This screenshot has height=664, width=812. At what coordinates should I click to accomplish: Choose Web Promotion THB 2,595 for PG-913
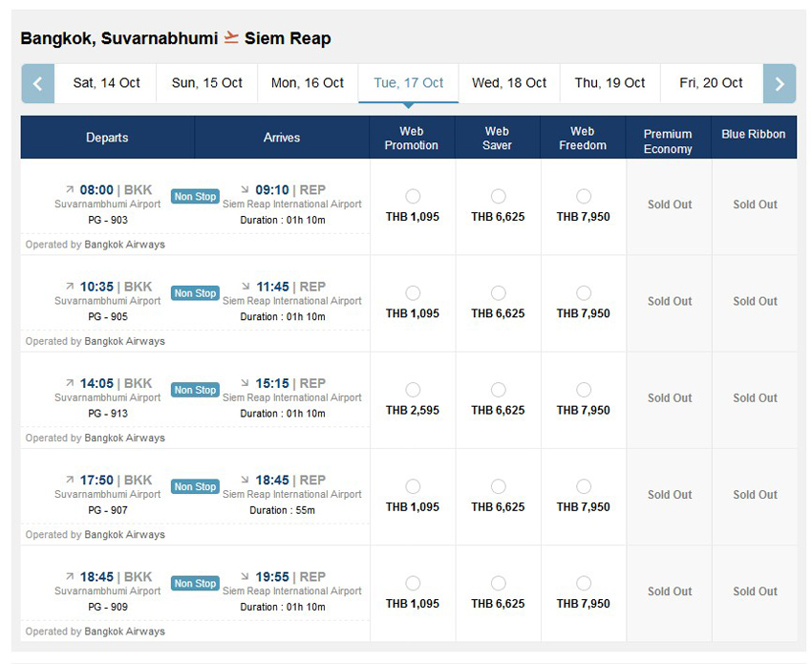[413, 390]
